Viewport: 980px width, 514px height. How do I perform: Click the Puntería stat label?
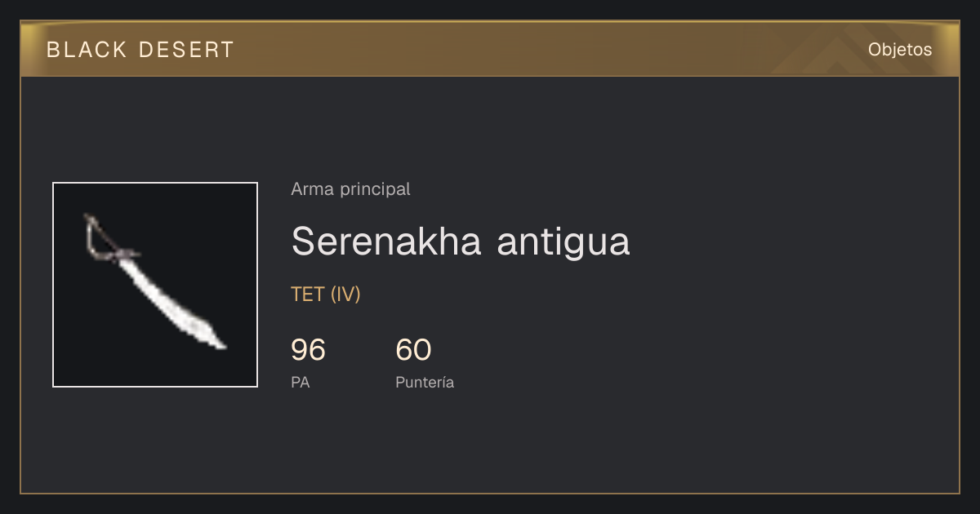pos(425,382)
